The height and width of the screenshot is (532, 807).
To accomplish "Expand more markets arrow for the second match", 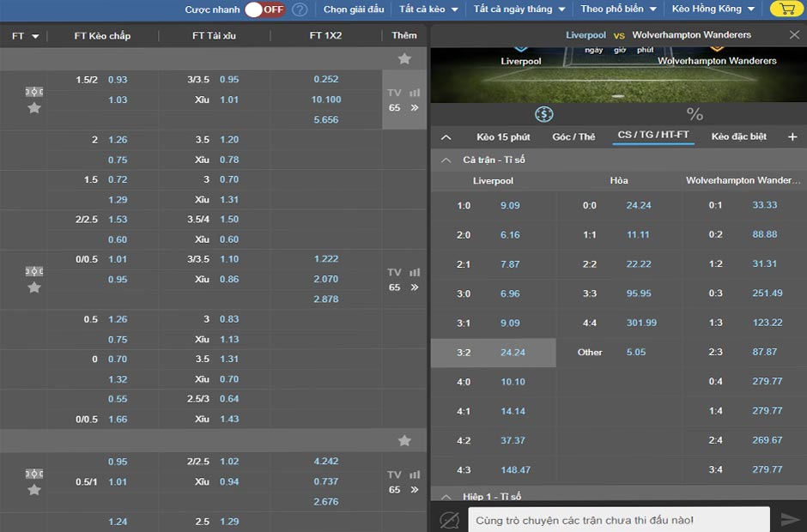I will [415, 287].
